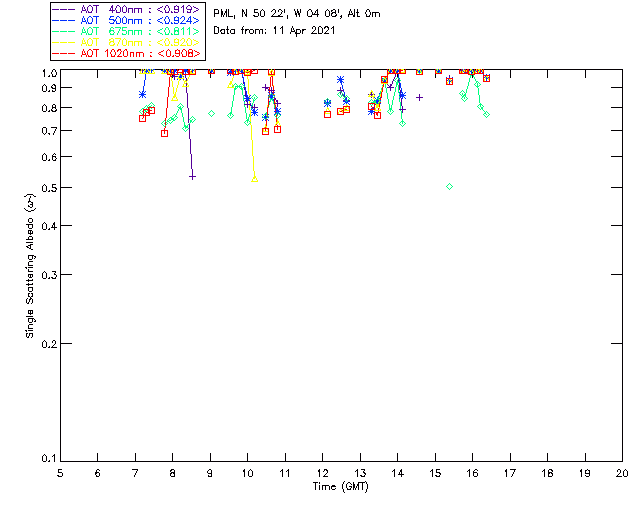Click the lone purple plus between 14 and 15 hours
The image size is (640, 512).
tap(420, 97)
